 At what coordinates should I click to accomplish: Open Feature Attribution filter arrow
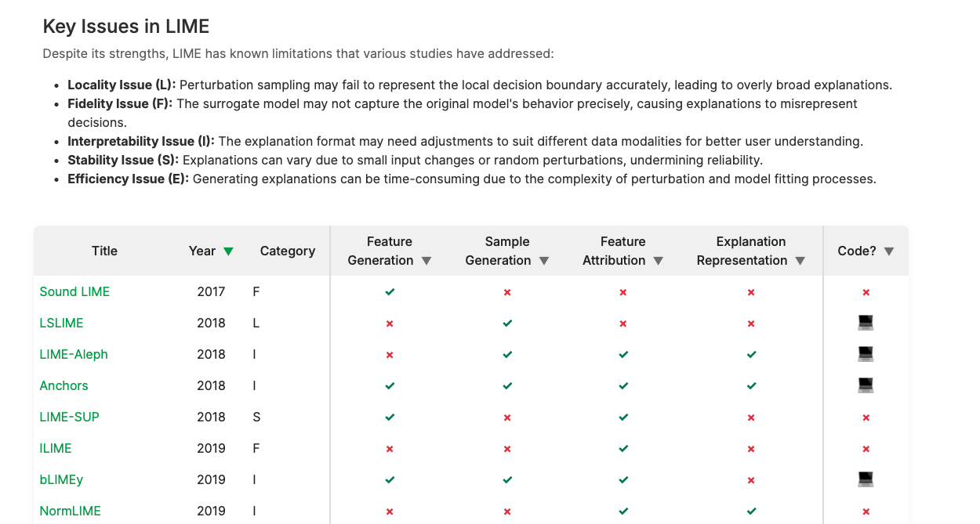tap(659, 261)
